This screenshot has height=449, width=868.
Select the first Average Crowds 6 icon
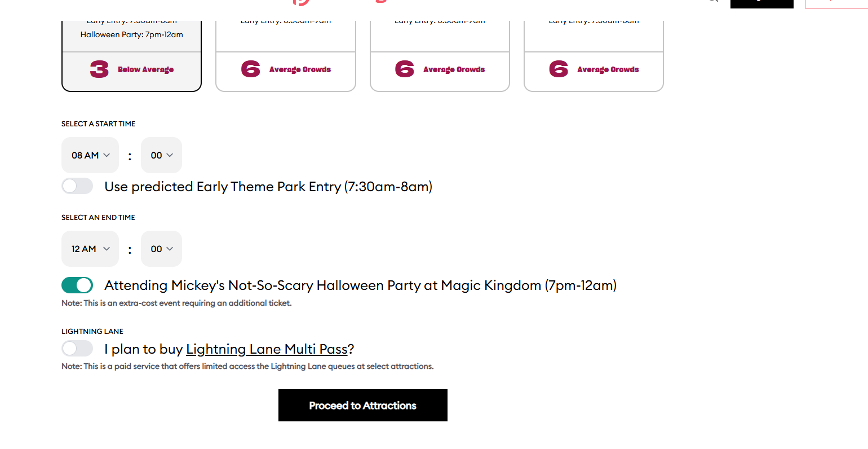[x=250, y=69]
